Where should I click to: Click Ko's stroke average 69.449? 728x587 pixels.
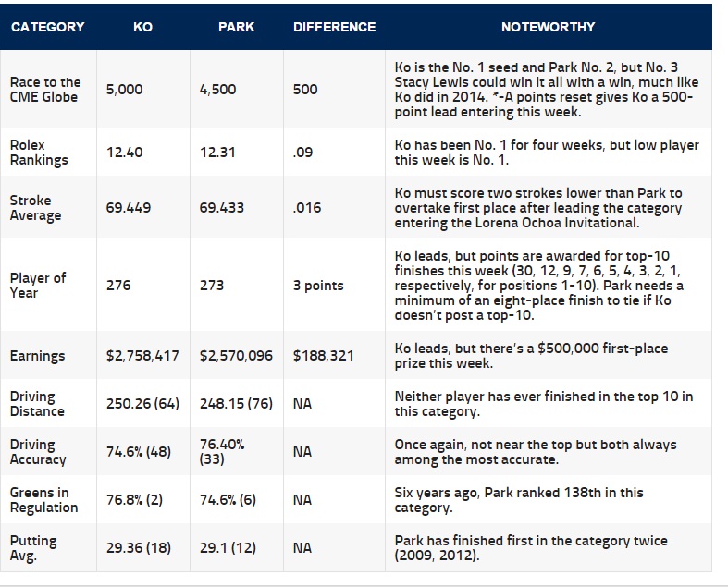(x=129, y=208)
